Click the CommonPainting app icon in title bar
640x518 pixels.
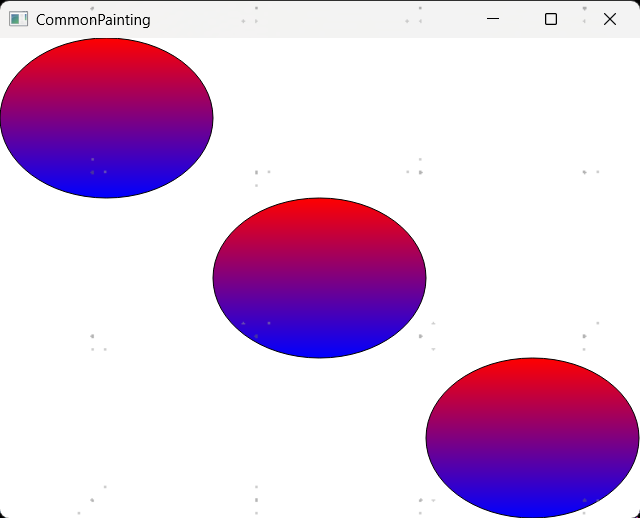[x=18, y=19]
